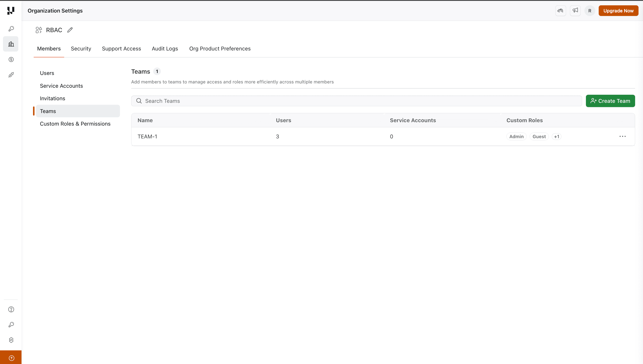The height and width of the screenshot is (364, 643).
Task: Open the Audit Logs tab
Action: click(165, 49)
